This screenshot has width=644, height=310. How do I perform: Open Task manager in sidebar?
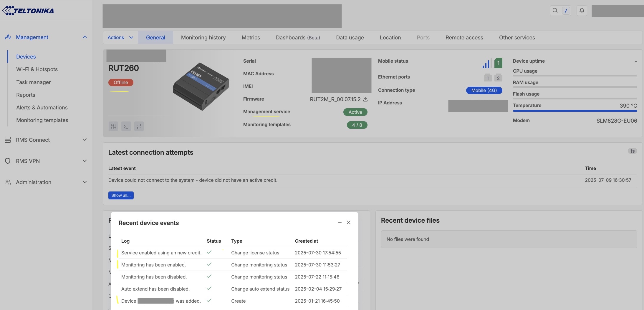coord(34,82)
